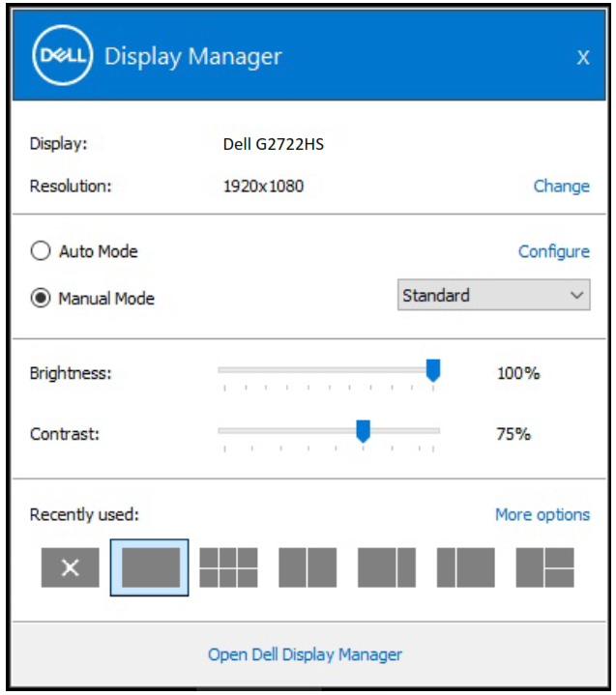Click More options link
616x695 pixels.
(543, 514)
